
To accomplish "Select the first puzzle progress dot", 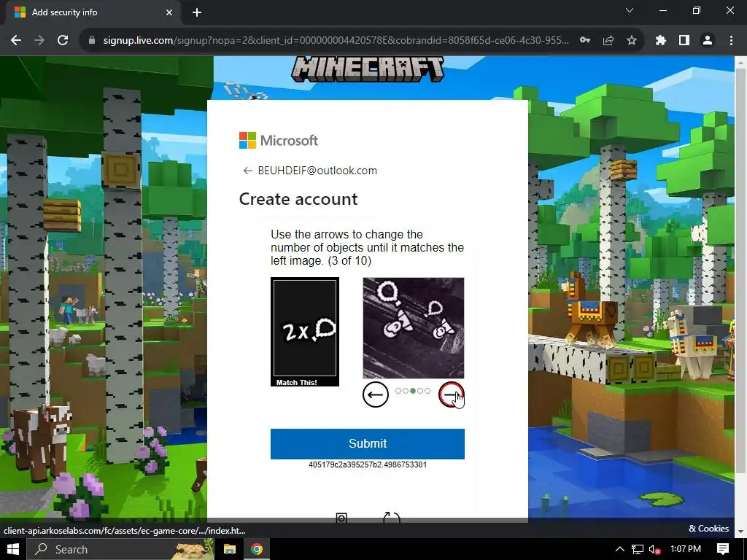I will (x=398, y=391).
